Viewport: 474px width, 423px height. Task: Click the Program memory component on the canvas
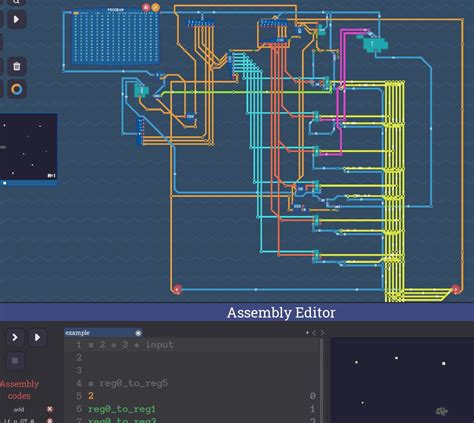pyautogui.click(x=115, y=36)
